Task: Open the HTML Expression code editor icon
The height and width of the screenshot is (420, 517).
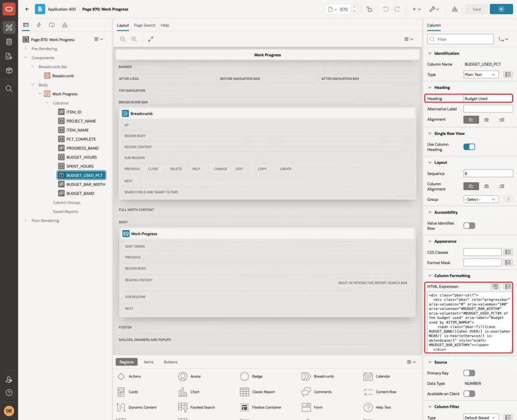Action: coord(495,287)
